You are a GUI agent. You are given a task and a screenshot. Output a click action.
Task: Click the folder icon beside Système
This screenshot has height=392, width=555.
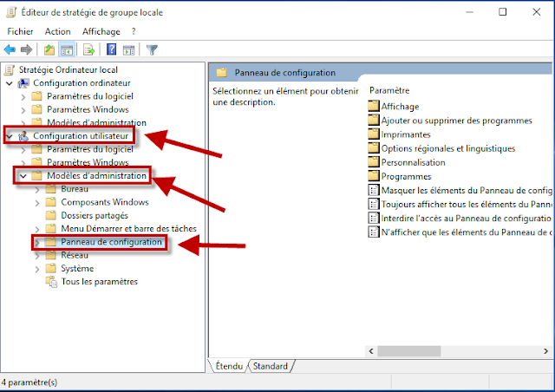click(x=51, y=268)
